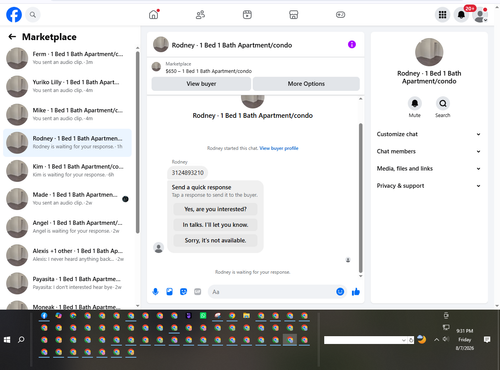Image resolution: width=500 pixels, height=370 pixels.
Task: Open the apps grid menu icon
Action: click(442, 15)
